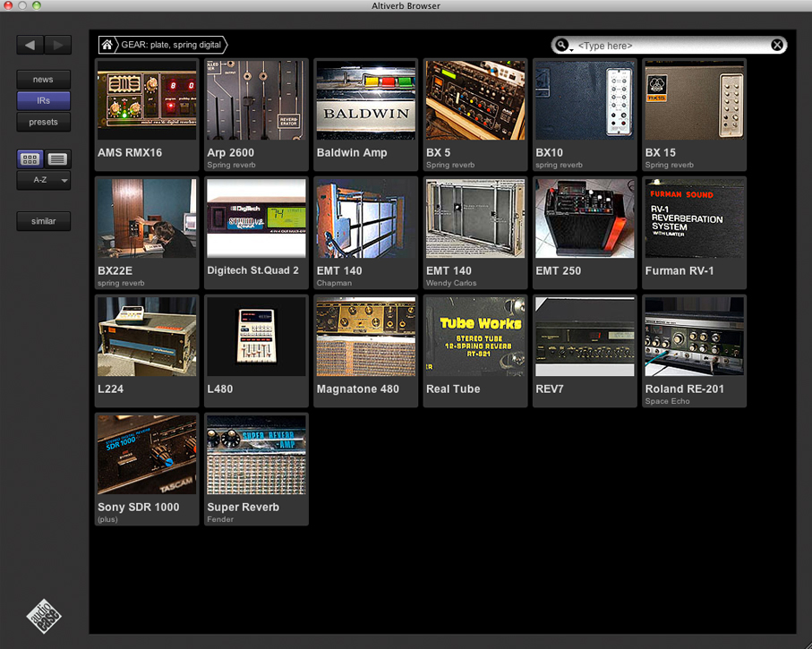Open the BX 5 spring reverb image
The image size is (812, 649).
[x=475, y=100]
